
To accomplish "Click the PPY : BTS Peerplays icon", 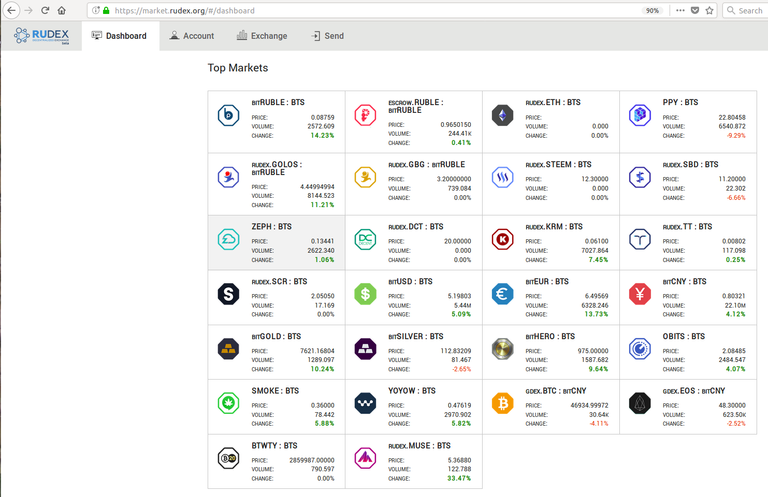I will click(640, 115).
